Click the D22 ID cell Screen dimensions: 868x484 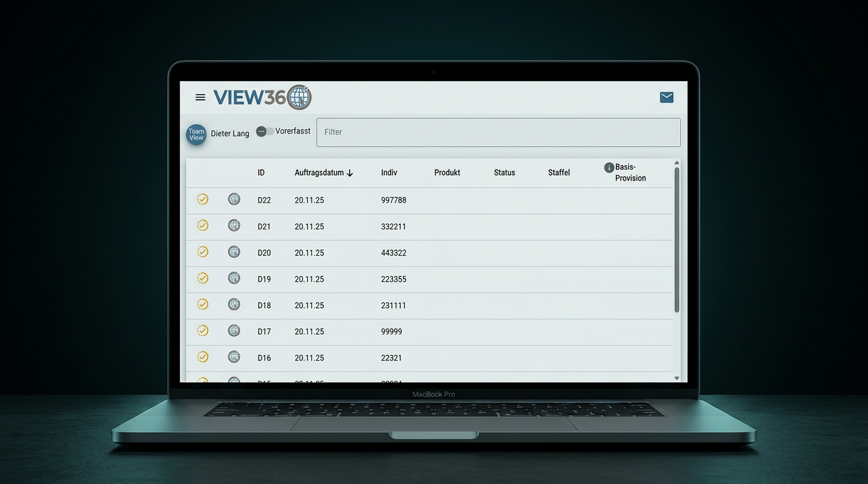click(x=264, y=200)
